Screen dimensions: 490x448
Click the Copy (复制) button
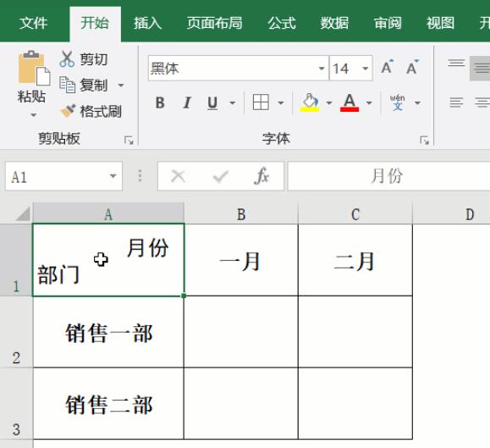(x=84, y=85)
